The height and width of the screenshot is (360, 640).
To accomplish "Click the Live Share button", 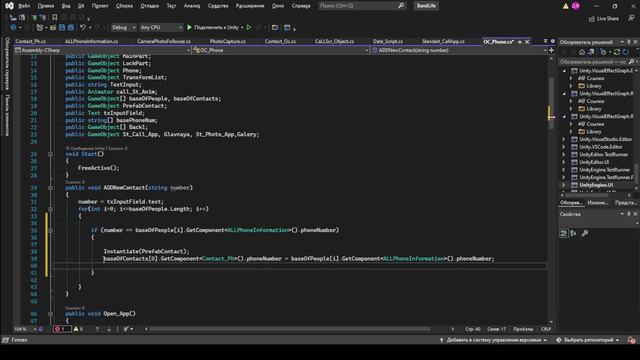I will coord(604,18).
